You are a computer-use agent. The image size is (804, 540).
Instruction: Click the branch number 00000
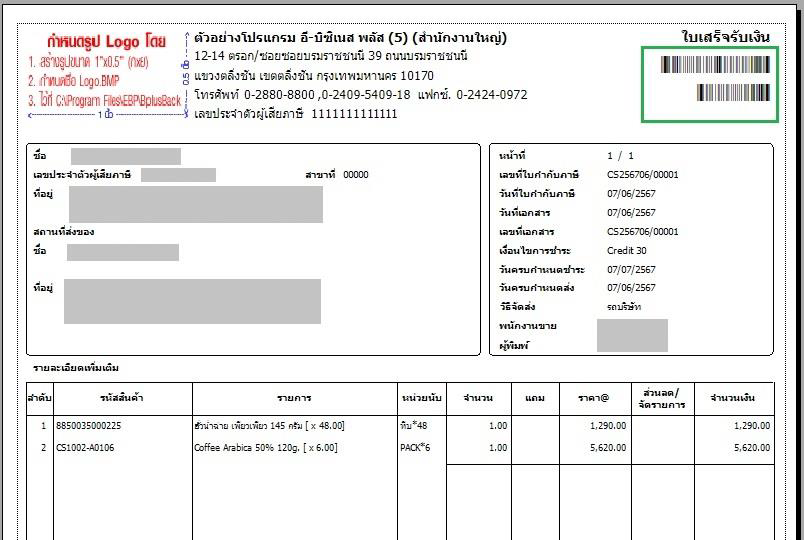tap(355, 175)
